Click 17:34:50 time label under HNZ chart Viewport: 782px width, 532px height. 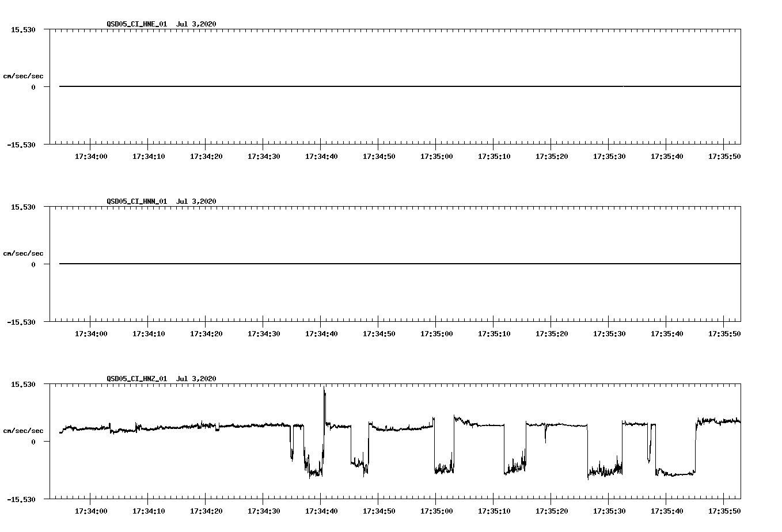click(379, 511)
